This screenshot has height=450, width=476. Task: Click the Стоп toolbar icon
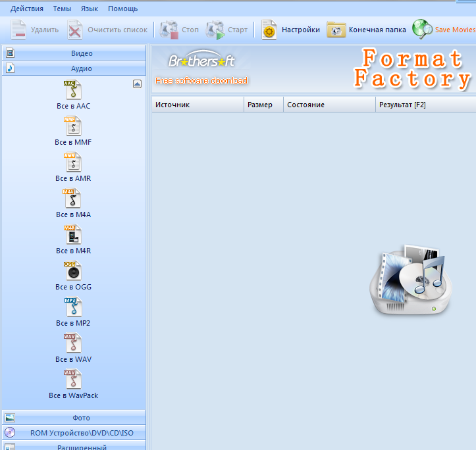169,30
